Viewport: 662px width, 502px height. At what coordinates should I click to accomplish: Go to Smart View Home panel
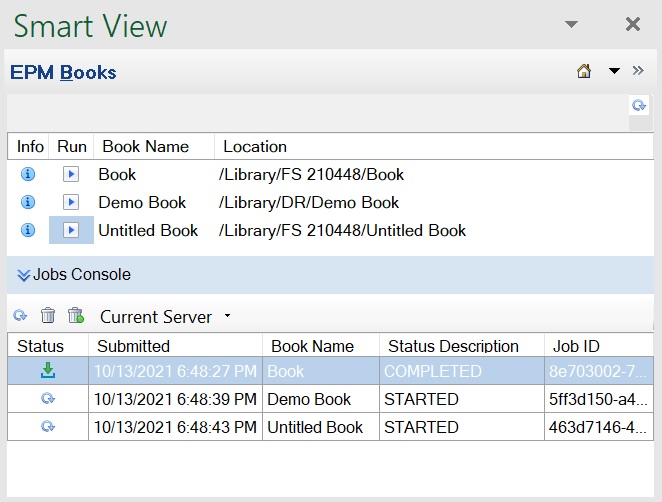(584, 71)
